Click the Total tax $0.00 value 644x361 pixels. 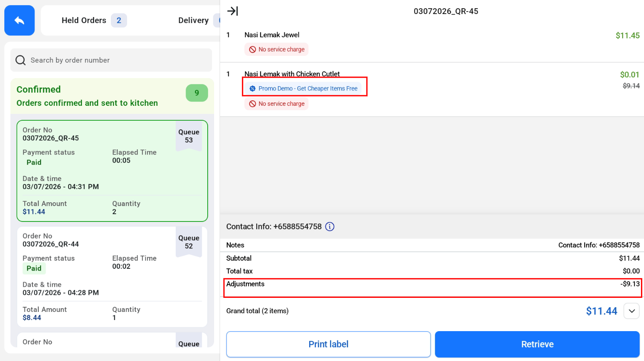coord(631,271)
